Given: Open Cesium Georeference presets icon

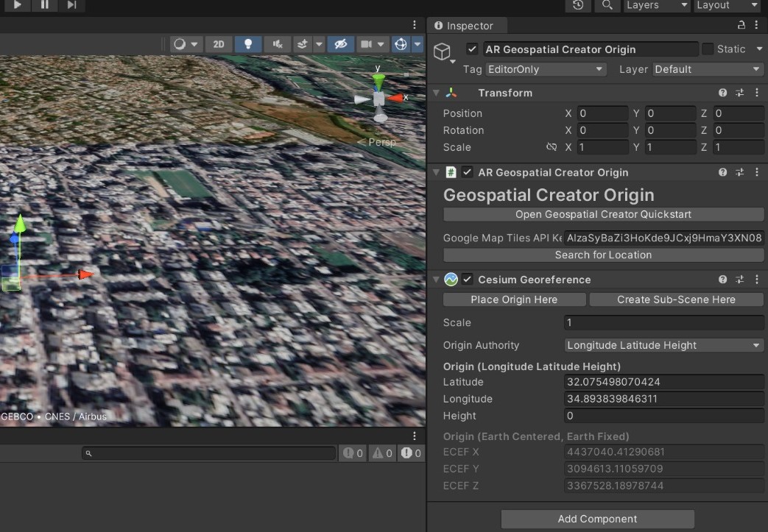Looking at the screenshot, I should 739,280.
